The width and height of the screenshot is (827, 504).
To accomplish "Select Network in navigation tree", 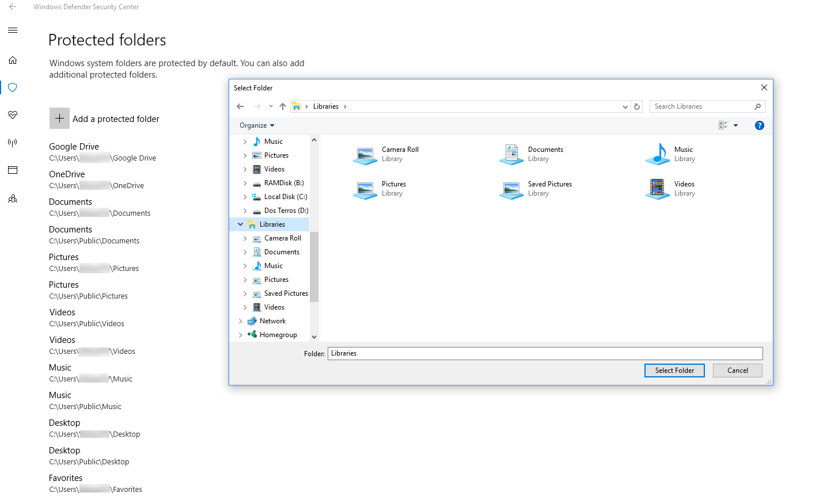I will (272, 321).
